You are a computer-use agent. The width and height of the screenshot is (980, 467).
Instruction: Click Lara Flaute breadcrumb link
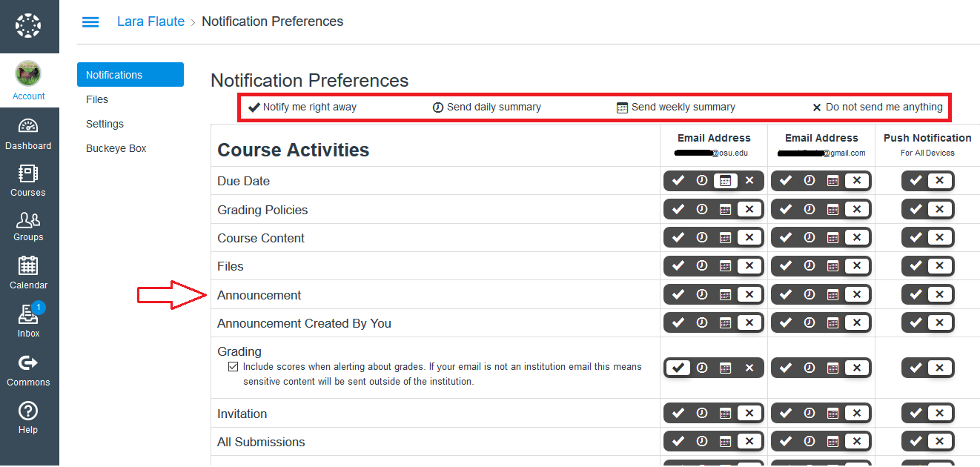[x=150, y=21]
